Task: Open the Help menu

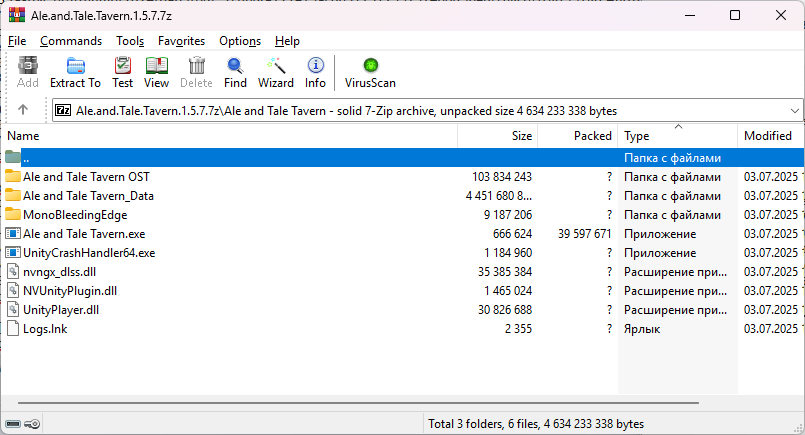Action: (x=287, y=41)
